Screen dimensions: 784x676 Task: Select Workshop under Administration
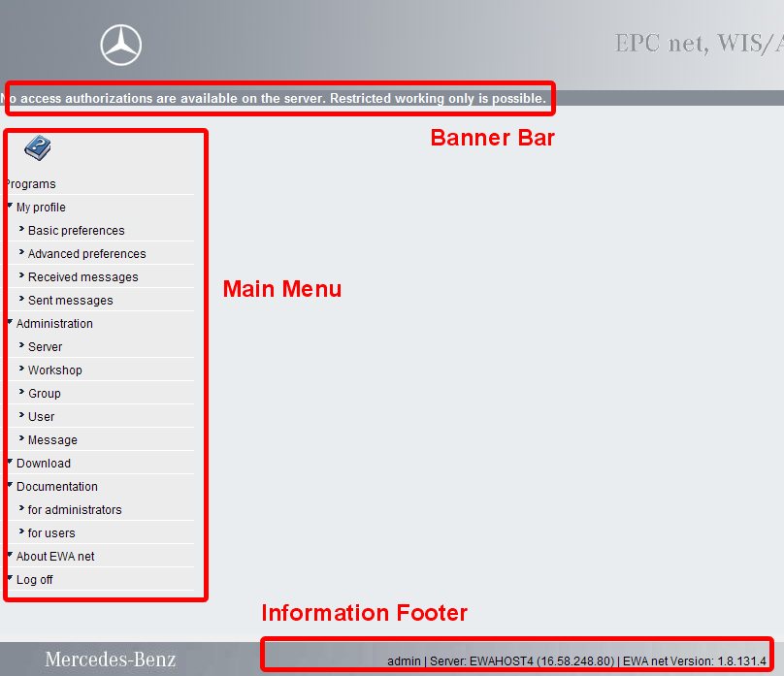click(54, 370)
